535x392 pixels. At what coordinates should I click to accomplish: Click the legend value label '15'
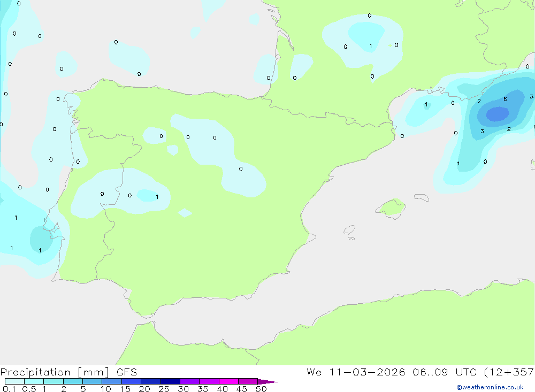[125, 389]
